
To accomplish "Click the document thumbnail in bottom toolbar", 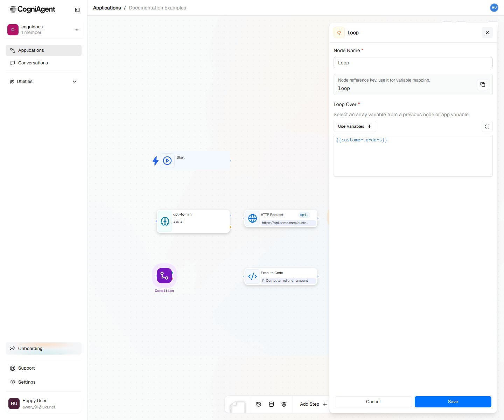I will click(x=238, y=407).
